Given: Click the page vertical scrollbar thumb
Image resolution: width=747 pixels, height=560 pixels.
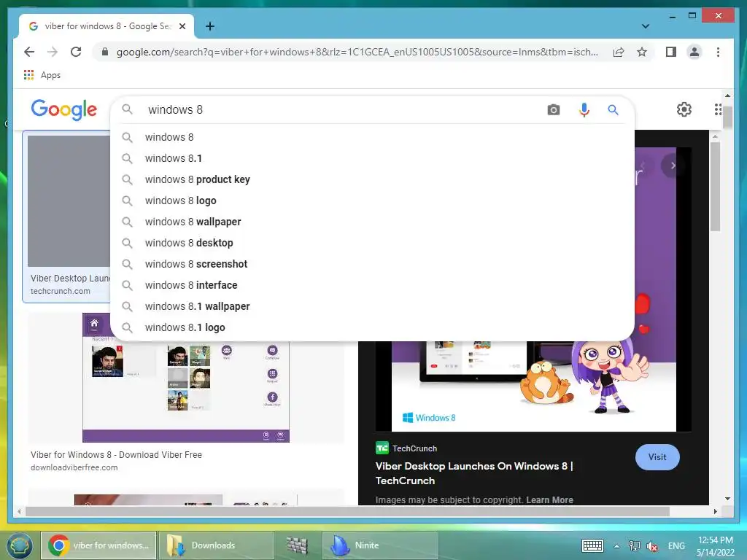Looking at the screenshot, I should [727, 116].
